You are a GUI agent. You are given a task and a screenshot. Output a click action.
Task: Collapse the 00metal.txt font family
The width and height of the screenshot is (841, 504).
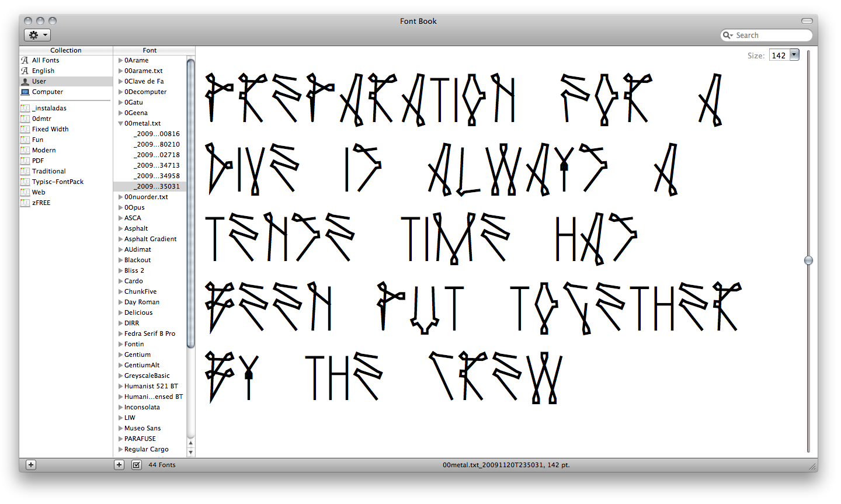point(121,123)
